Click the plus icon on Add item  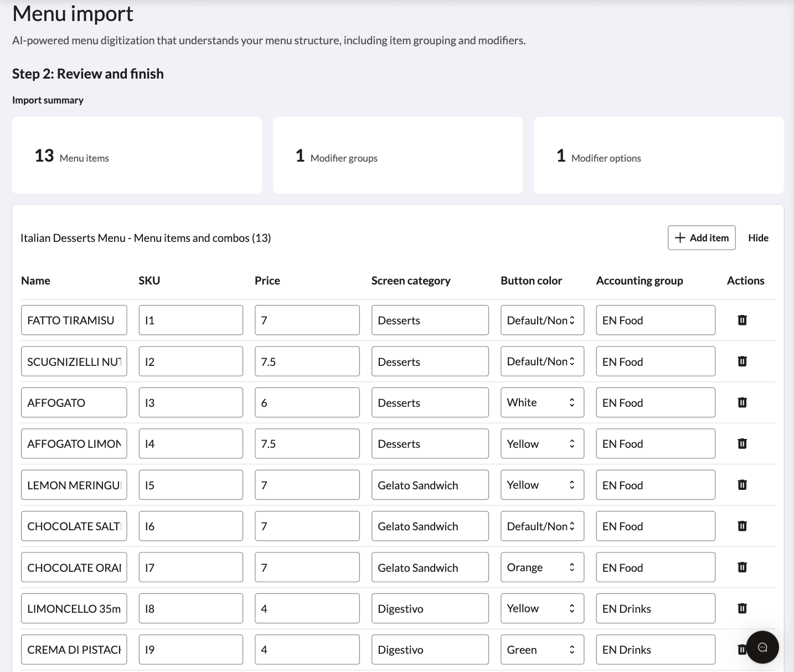point(680,237)
